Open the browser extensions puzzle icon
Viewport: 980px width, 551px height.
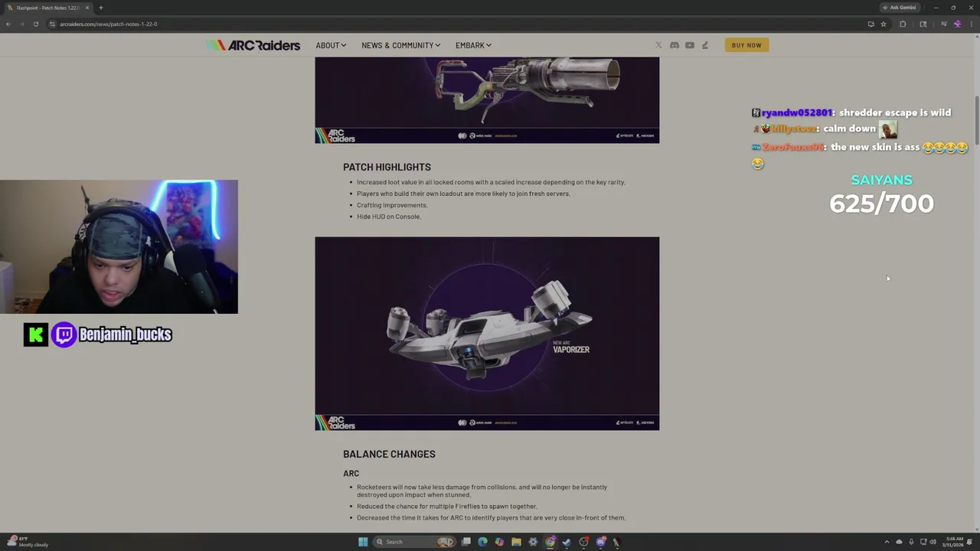(903, 24)
